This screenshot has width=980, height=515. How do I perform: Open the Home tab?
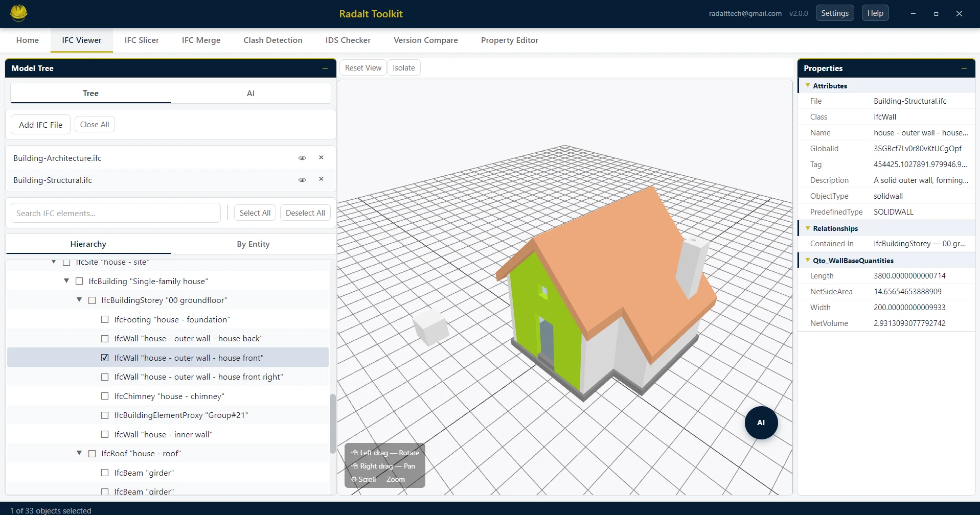(x=28, y=40)
